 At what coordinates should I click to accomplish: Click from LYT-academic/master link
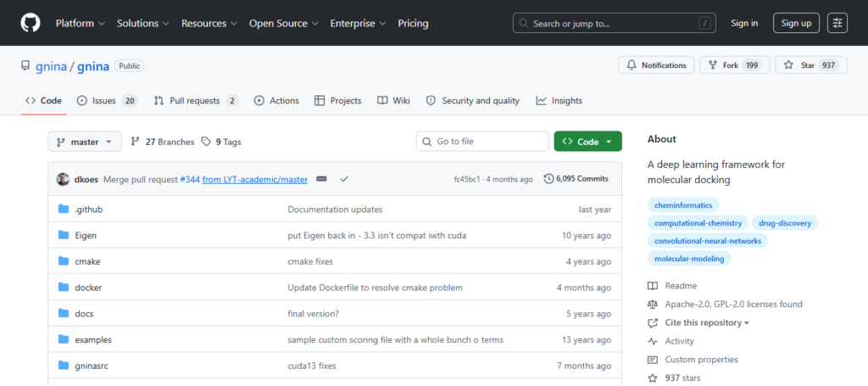click(255, 179)
